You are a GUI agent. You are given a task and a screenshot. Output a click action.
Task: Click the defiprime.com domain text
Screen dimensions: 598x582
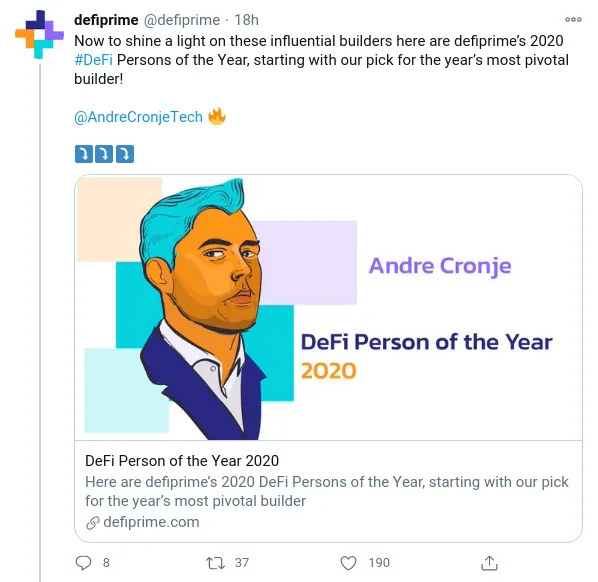coord(151,522)
